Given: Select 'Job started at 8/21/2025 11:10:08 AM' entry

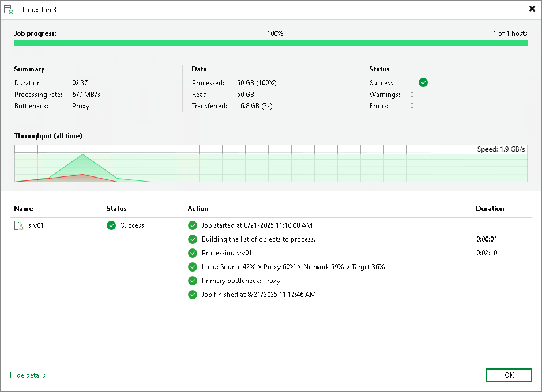Looking at the screenshot, I should point(257,225).
